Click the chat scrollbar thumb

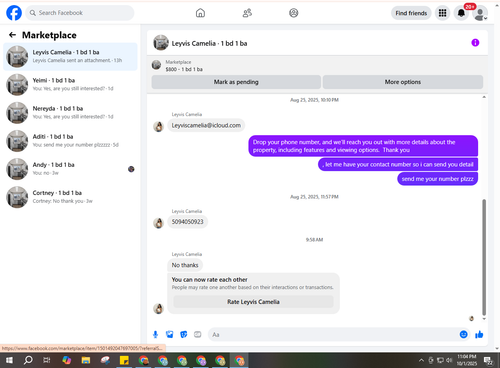pos(484,257)
